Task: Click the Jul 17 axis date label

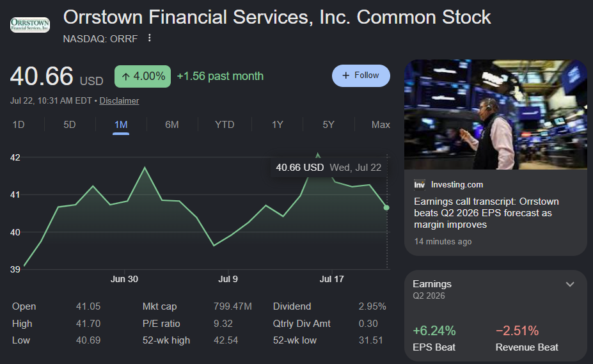Action: (x=331, y=280)
